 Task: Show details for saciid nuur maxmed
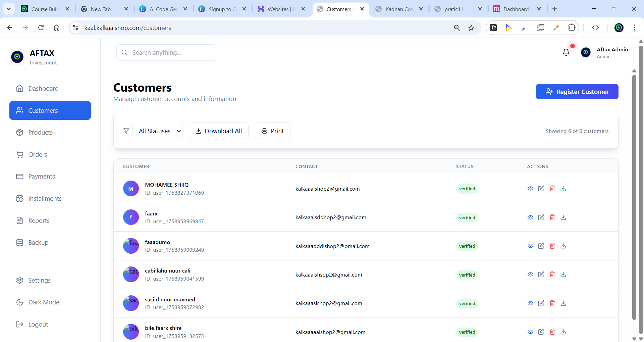pos(530,303)
